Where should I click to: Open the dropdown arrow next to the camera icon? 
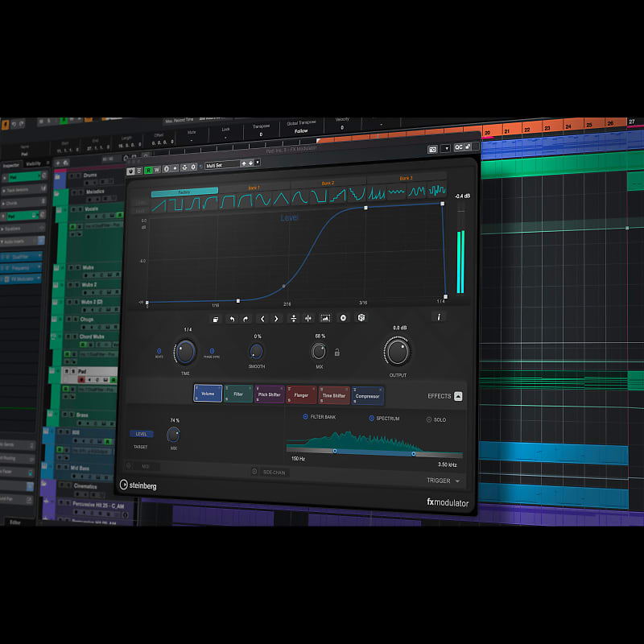[446, 148]
